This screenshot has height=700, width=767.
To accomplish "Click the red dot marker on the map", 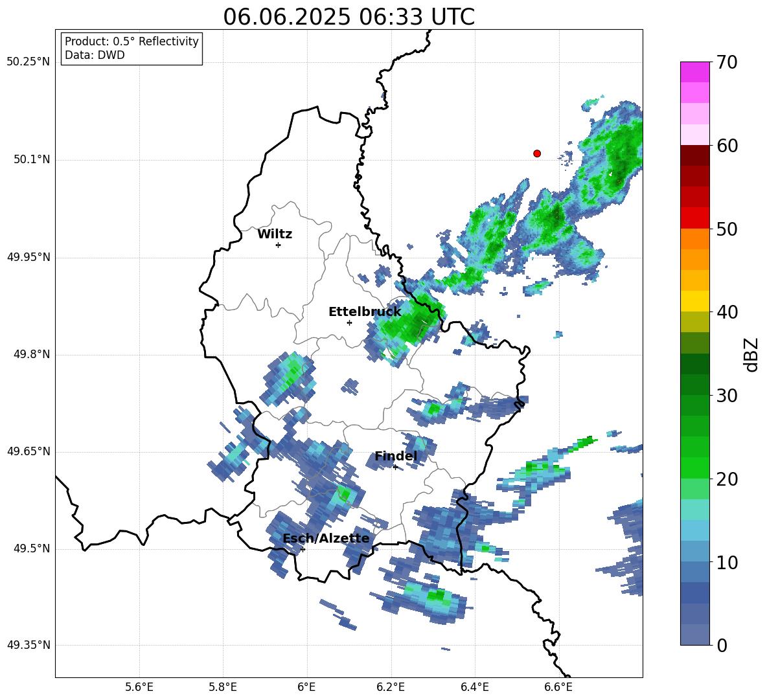I will point(537,153).
